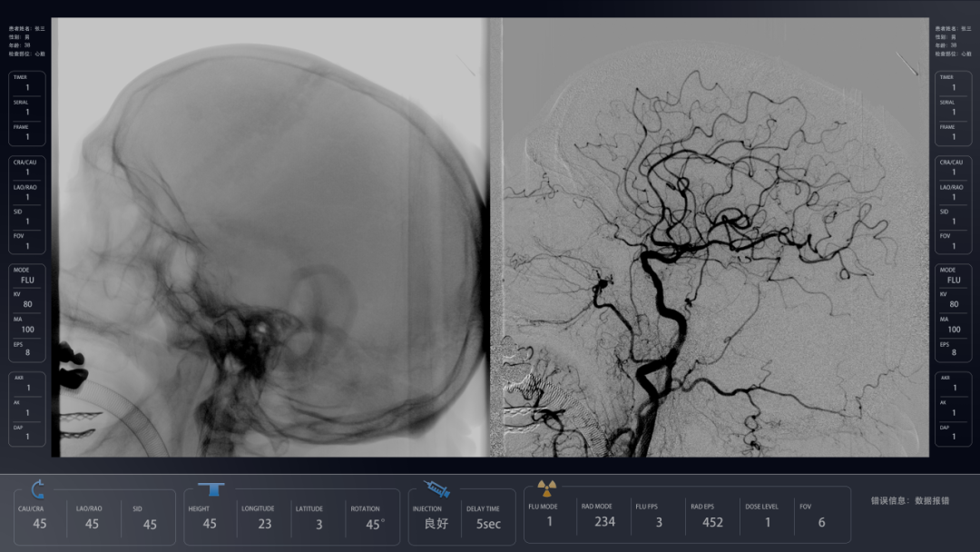Click DAP value in right side panel
The height and width of the screenshot is (552, 980).
coord(954,437)
